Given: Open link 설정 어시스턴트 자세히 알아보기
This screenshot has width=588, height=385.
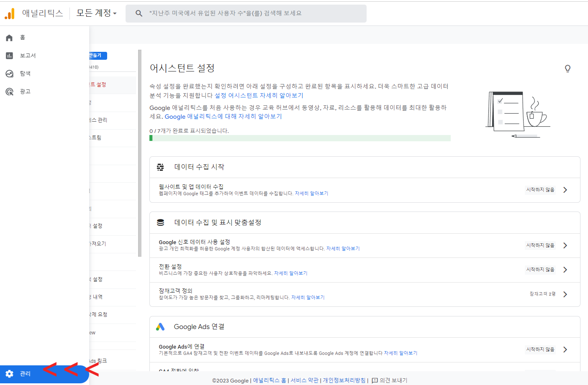Looking at the screenshot, I should (259, 95).
